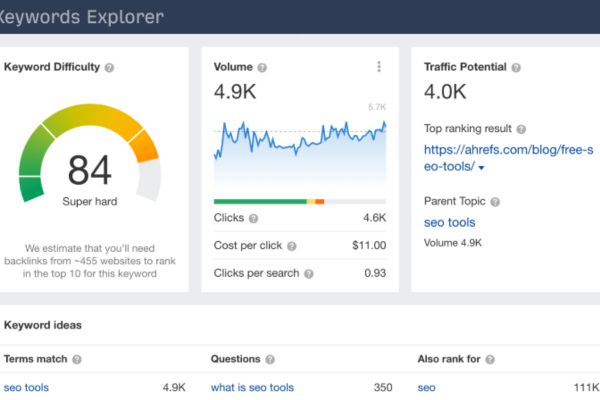Click the 'Super hard' difficulty label
This screenshot has height=400, width=600.
pos(90,201)
